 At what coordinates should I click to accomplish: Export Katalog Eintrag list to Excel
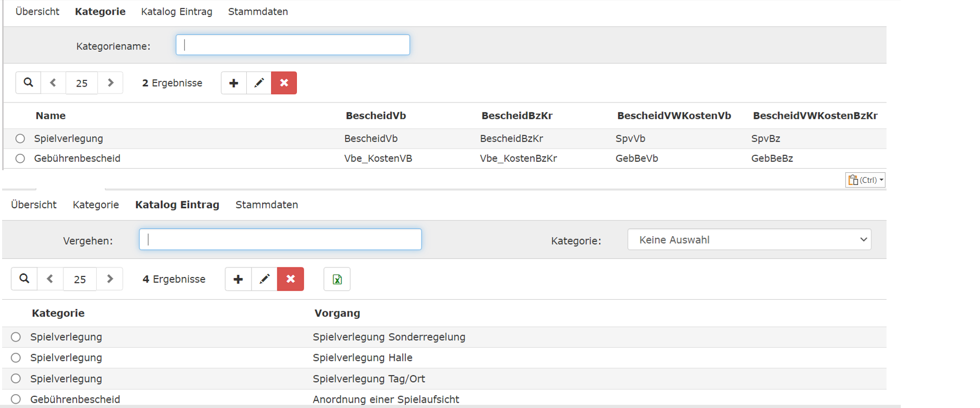click(x=337, y=279)
